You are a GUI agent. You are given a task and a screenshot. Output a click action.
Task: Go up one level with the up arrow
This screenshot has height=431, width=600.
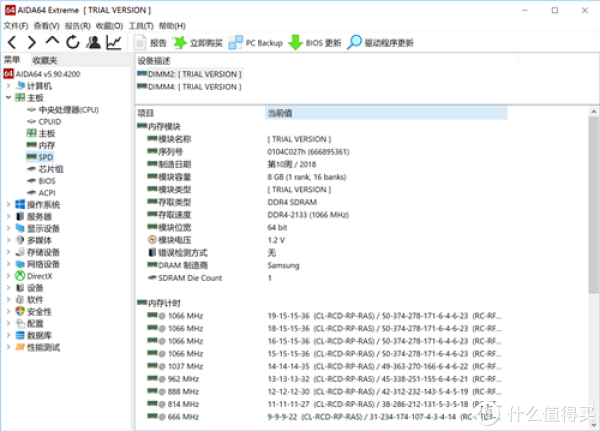(x=52, y=41)
